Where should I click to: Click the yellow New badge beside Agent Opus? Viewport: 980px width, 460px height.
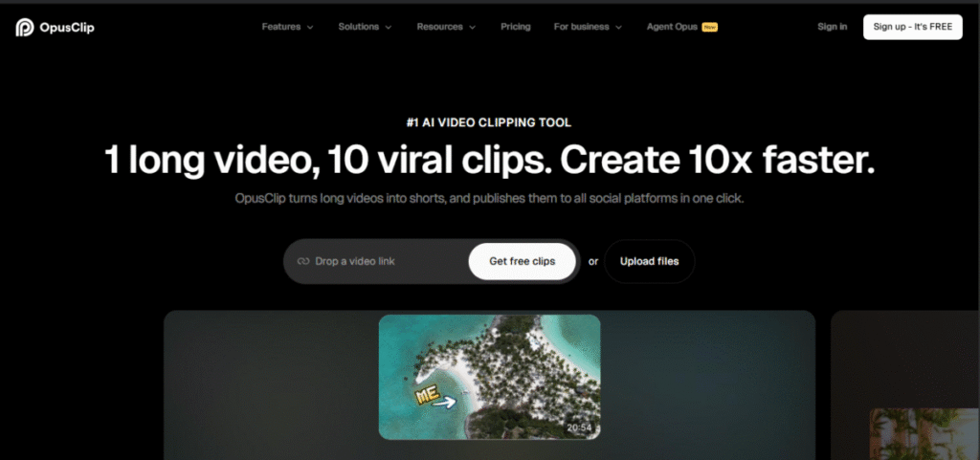pos(710,27)
